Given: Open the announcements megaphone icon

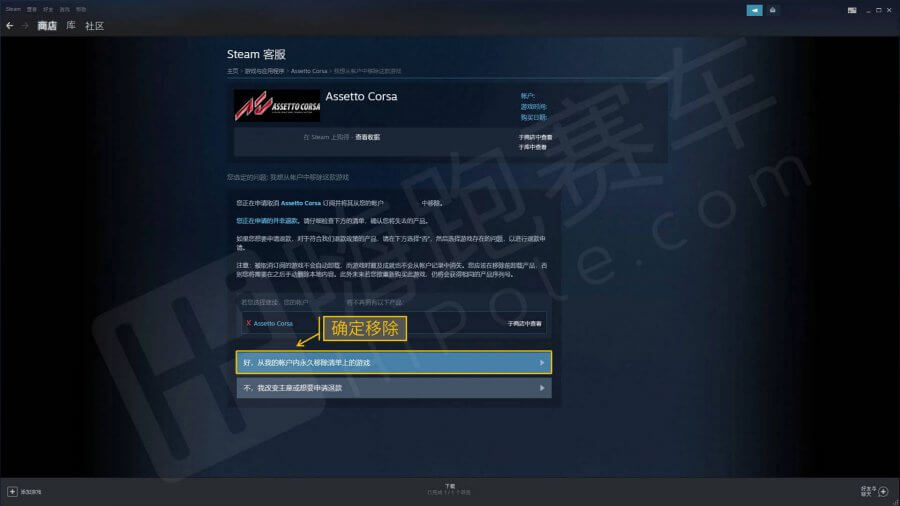Looking at the screenshot, I should [x=754, y=10].
